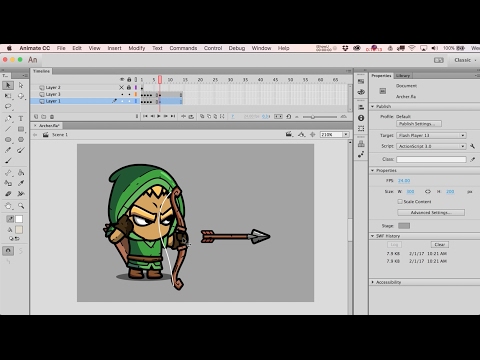
Task: Select the Hand tool
Action: [8, 206]
